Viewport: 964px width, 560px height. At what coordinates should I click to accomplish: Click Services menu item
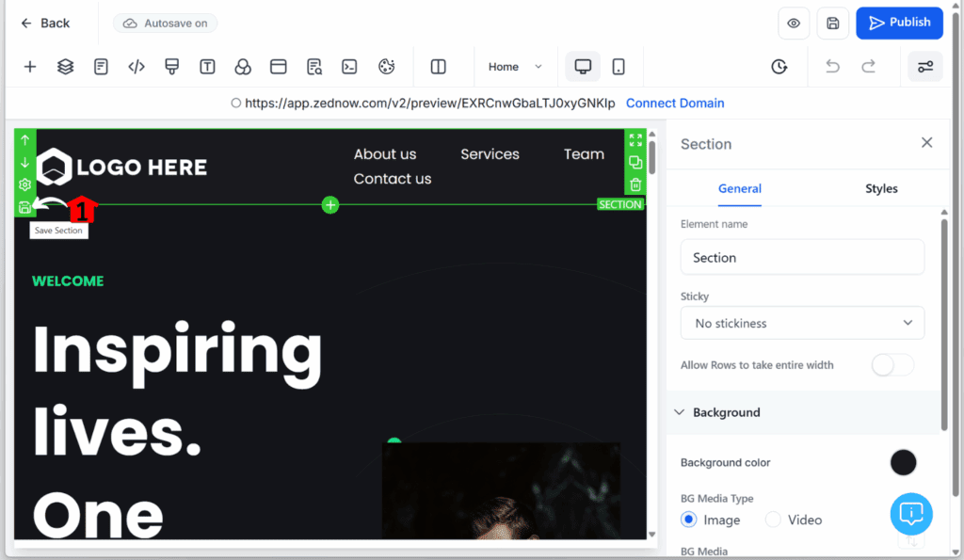point(490,154)
